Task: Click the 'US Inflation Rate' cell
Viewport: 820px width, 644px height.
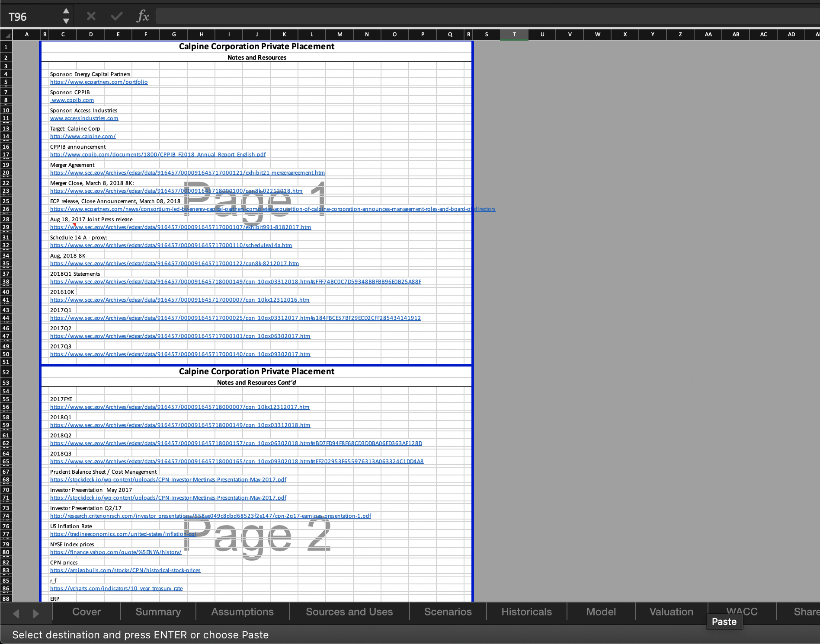Action: coord(71,526)
